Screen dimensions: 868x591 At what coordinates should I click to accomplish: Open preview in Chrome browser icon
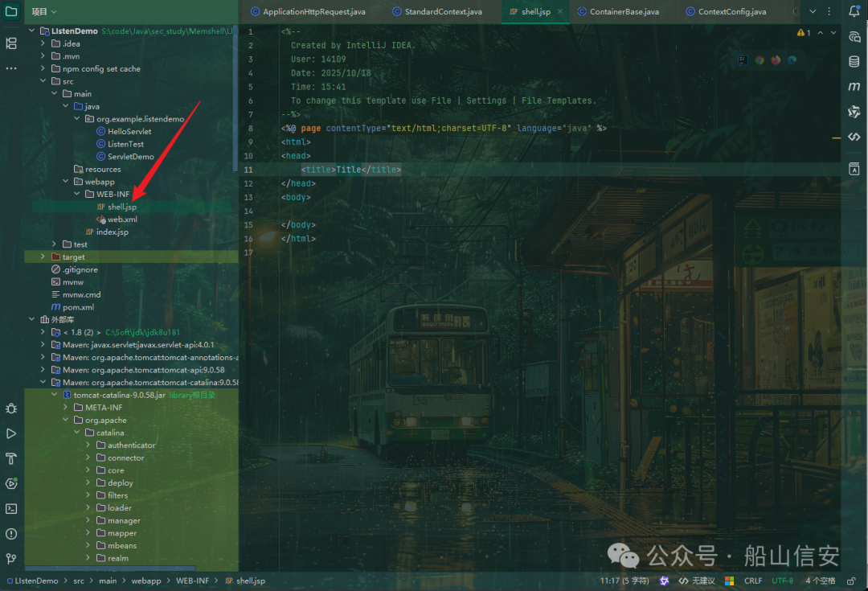(x=759, y=60)
